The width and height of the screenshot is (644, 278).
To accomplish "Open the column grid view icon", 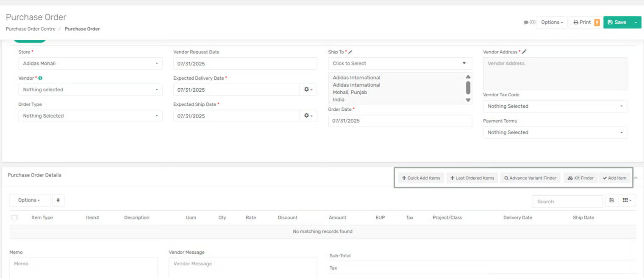I will click(x=627, y=200).
